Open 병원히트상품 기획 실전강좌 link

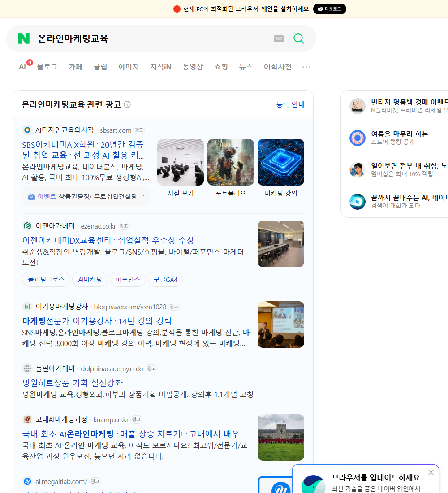(x=72, y=383)
